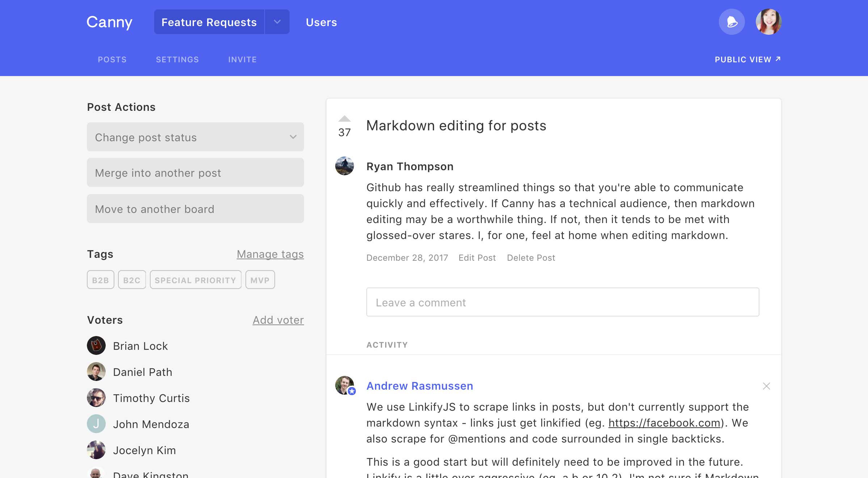Click Jocelyn Kim's voter avatar
Screen dimensions: 868x478
[96, 450]
